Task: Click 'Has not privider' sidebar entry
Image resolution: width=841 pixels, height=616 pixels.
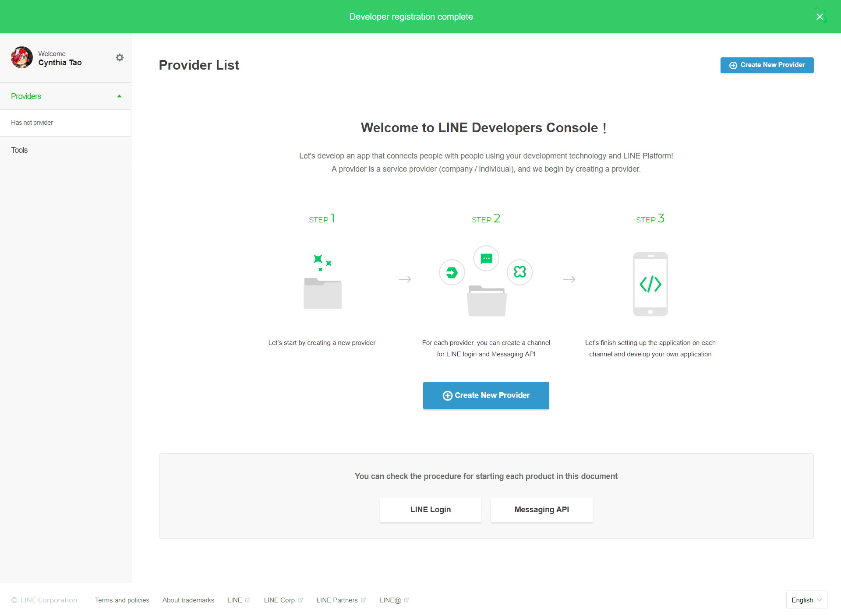Action: click(65, 123)
